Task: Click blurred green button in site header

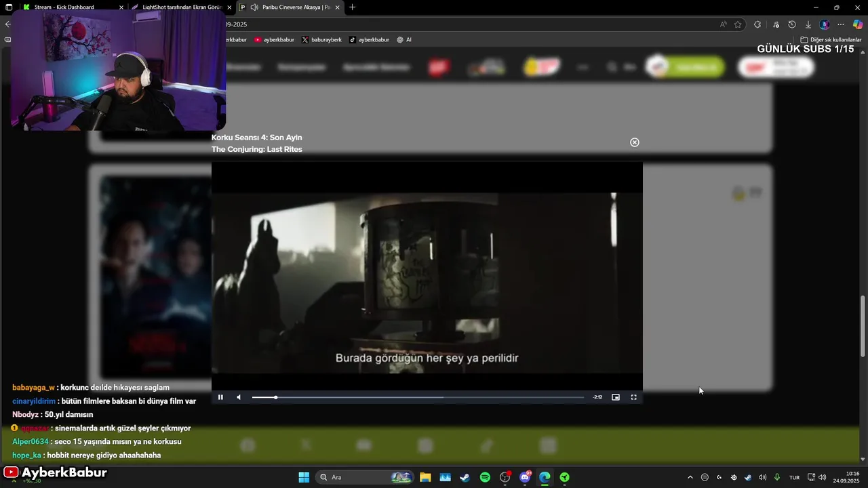Action: pos(685,67)
